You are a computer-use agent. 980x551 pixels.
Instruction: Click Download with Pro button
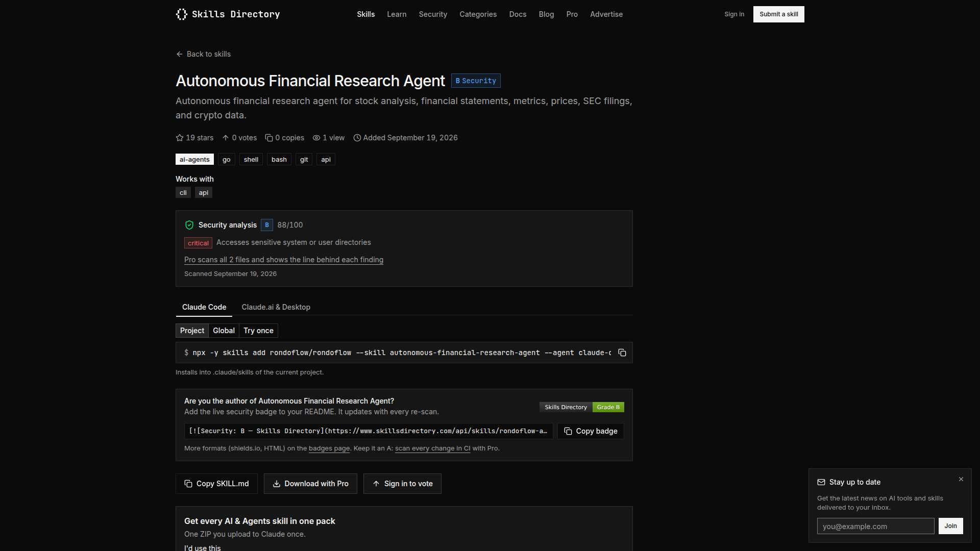310,484
